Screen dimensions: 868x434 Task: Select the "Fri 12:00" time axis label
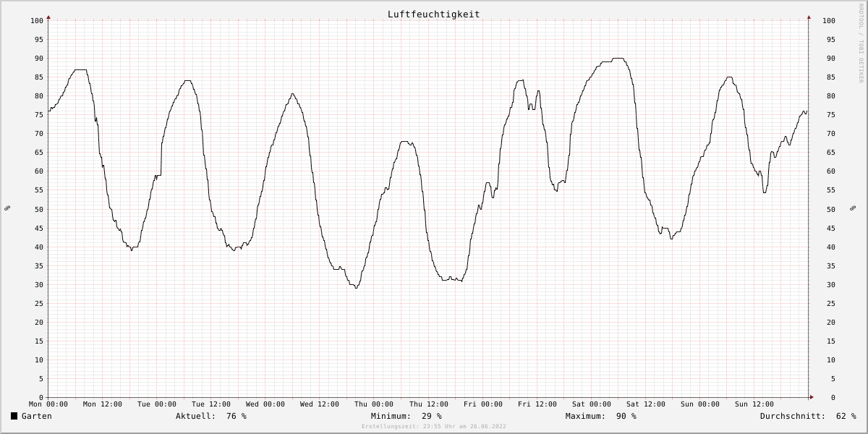(537, 404)
